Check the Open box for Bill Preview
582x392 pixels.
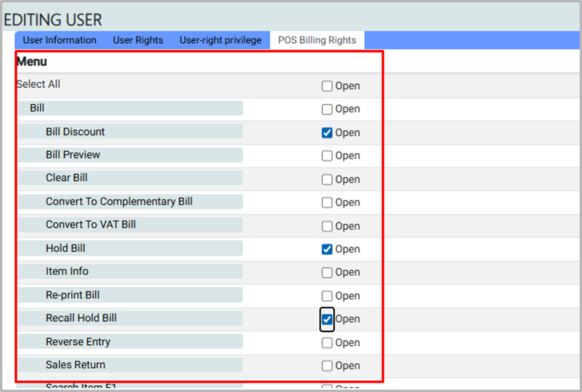click(x=327, y=156)
